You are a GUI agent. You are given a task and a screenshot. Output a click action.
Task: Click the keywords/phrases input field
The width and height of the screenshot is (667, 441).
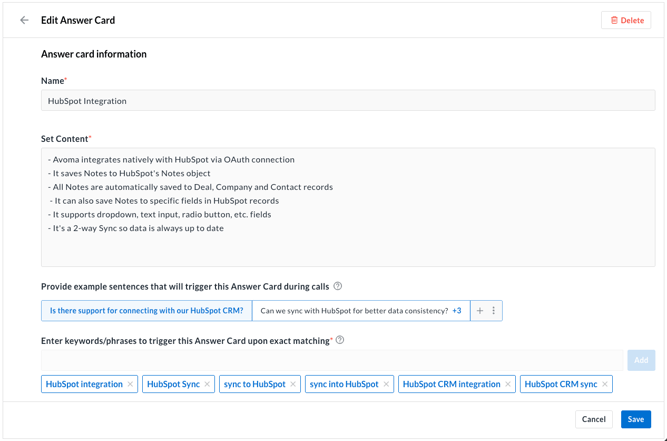coord(332,360)
